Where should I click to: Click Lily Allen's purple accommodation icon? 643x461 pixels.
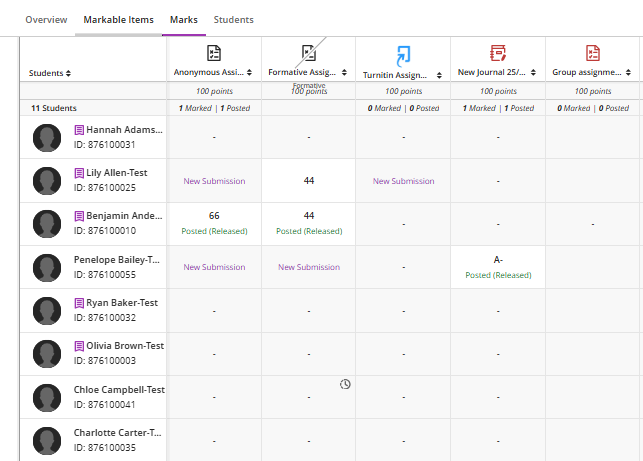[80, 173]
